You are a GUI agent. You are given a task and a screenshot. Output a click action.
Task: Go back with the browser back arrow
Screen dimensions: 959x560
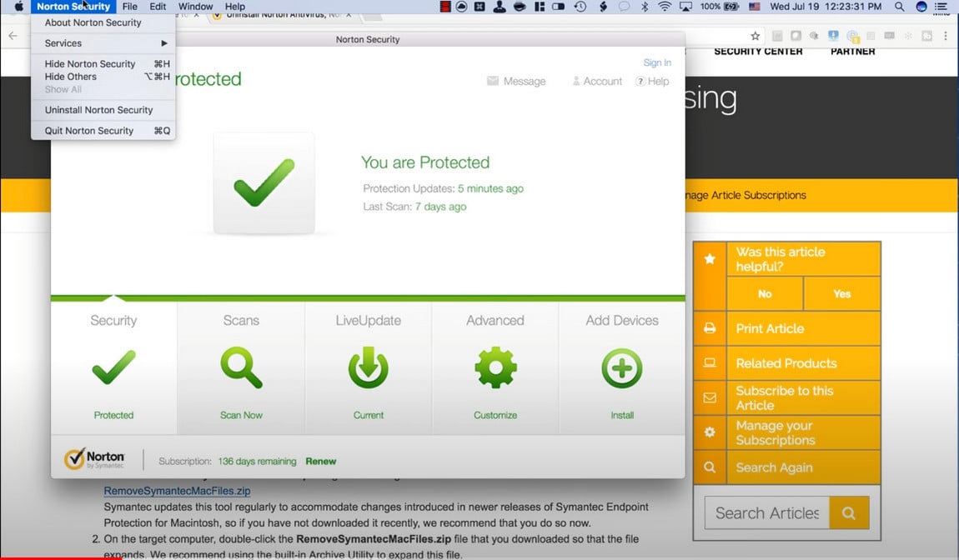13,36
